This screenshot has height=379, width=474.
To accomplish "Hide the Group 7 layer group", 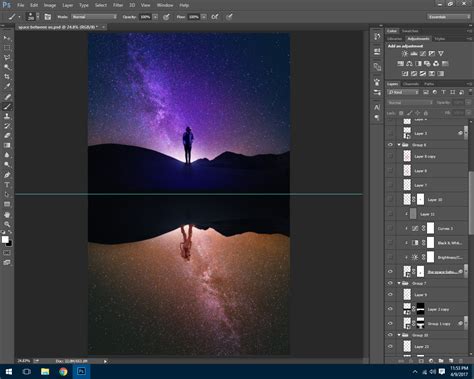I will [390, 283].
